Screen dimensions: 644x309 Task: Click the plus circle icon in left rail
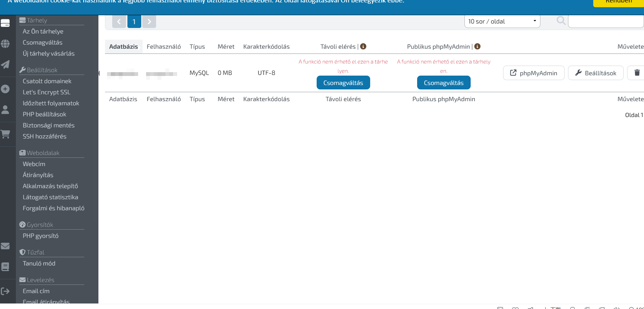[5, 89]
